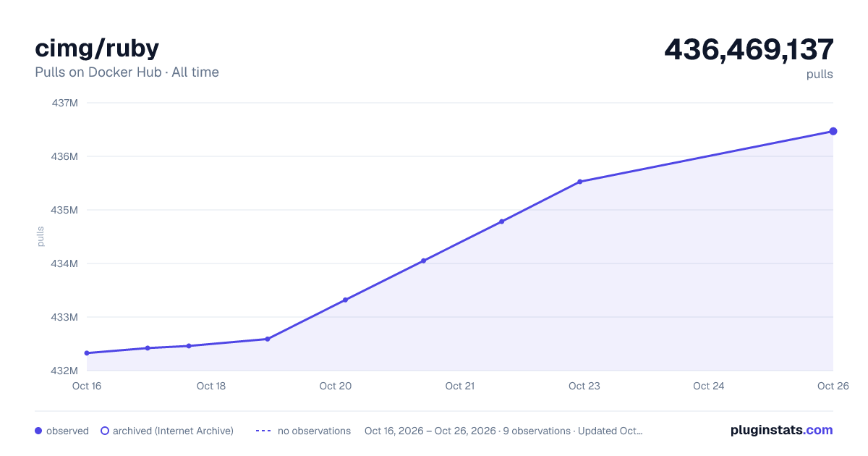Click the data point near 433.3M on Oct 20
The image size is (868, 456).
point(345,300)
